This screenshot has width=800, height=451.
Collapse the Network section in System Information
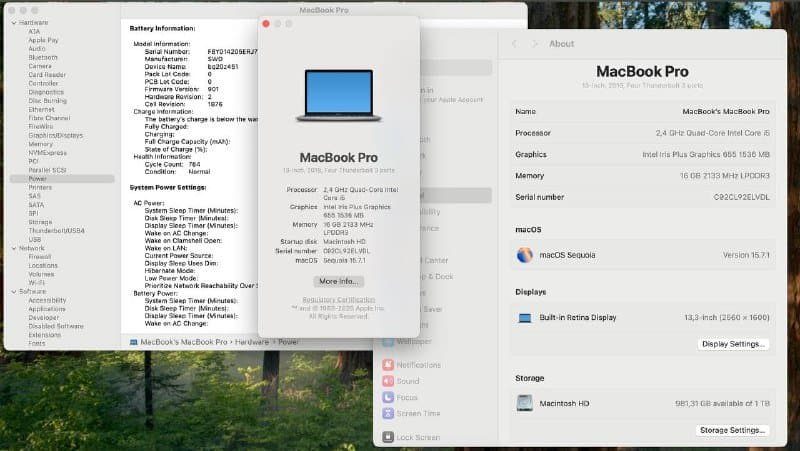pyautogui.click(x=14, y=248)
